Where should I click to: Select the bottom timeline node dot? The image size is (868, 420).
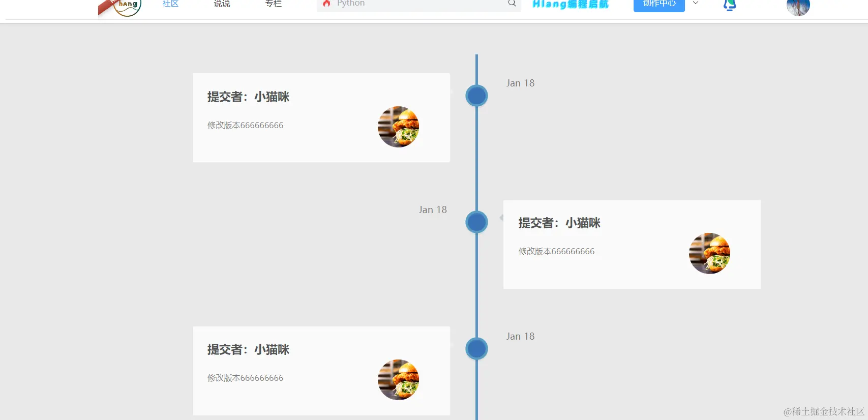pyautogui.click(x=476, y=348)
